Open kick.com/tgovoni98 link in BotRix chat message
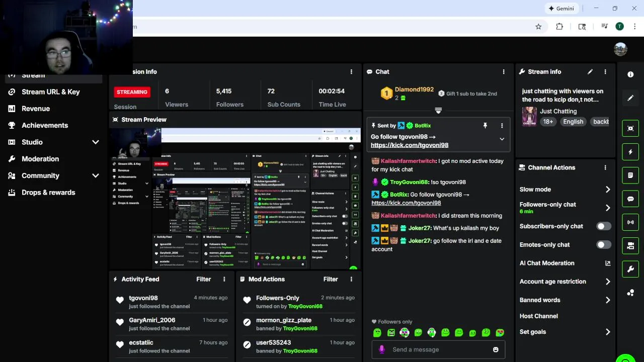The height and width of the screenshot is (362, 644). (x=406, y=203)
